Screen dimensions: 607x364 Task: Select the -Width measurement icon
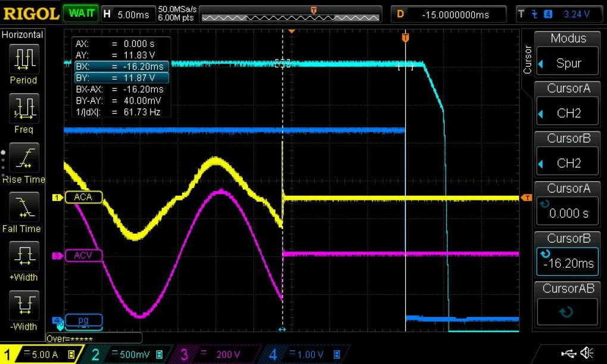[x=24, y=305]
